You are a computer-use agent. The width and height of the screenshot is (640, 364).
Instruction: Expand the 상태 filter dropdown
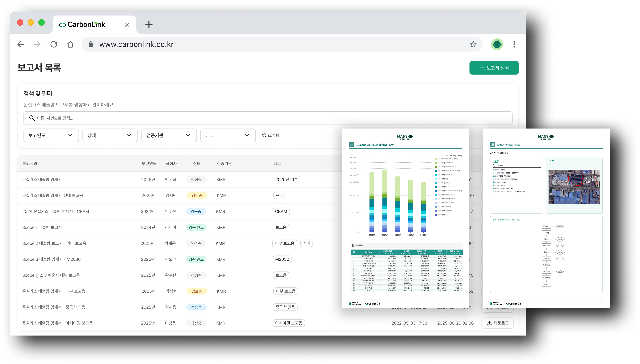click(x=110, y=135)
